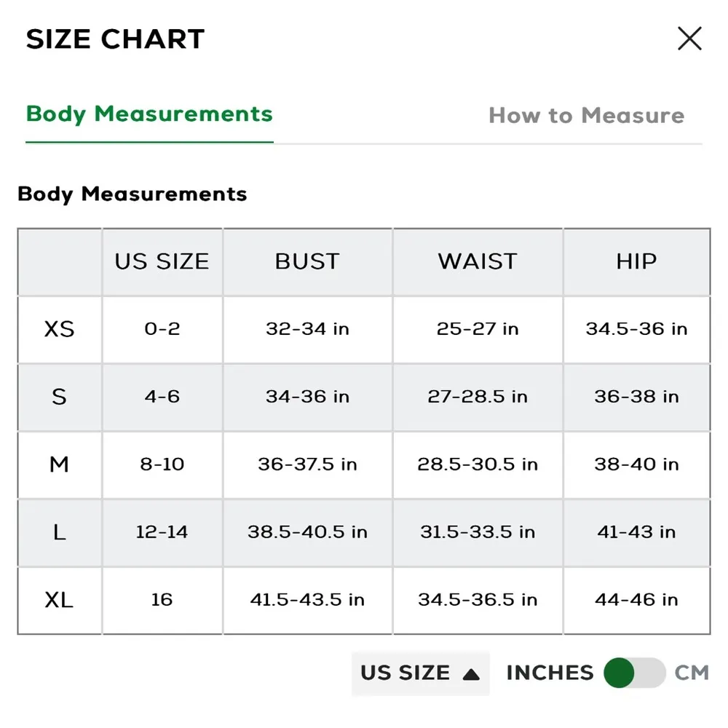Click the BUST column header
The height and width of the screenshot is (728, 728).
pos(307,262)
